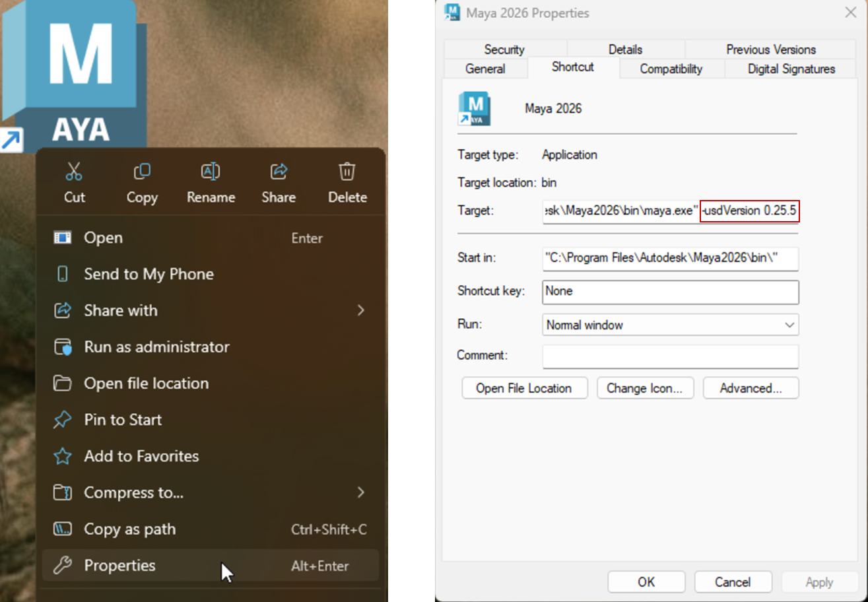This screenshot has height=602, width=868.
Task: Click the Rename icon in context menu
Action: 211,172
